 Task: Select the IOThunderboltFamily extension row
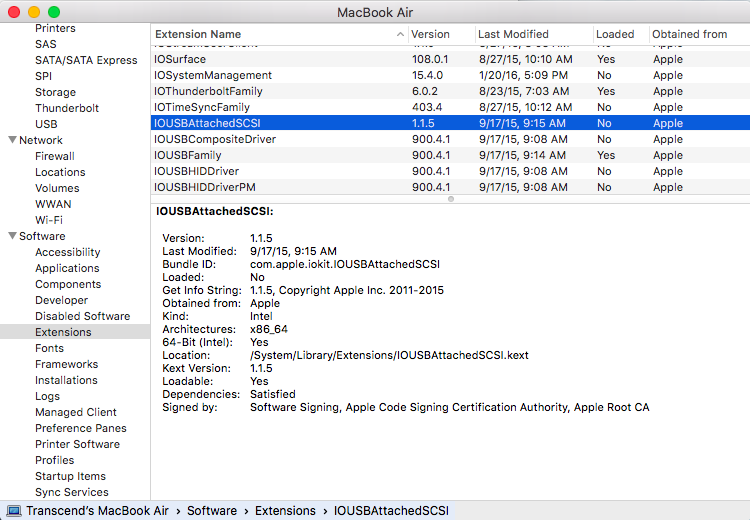tap(450, 91)
